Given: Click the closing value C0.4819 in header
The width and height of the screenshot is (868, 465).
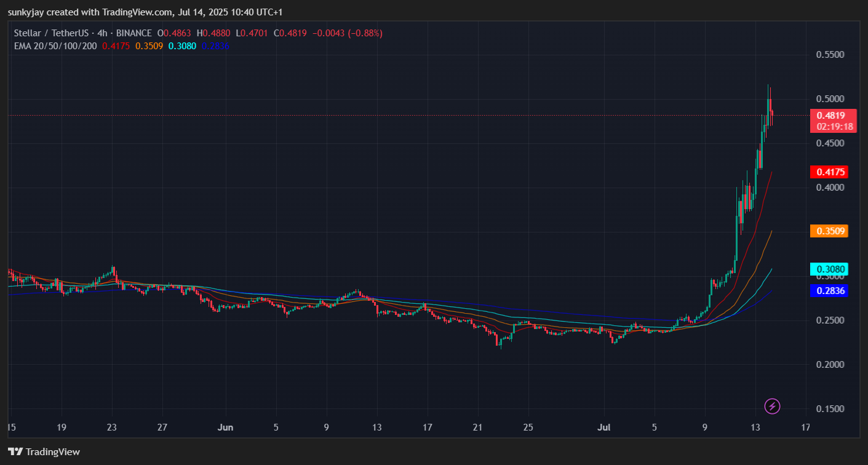Looking at the screenshot, I should 290,33.
